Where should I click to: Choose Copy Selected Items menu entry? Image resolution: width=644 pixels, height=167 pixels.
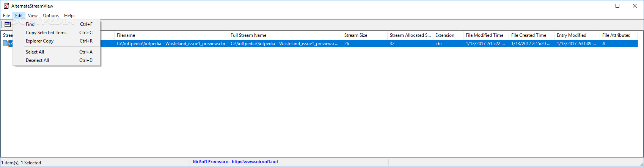click(x=57, y=33)
